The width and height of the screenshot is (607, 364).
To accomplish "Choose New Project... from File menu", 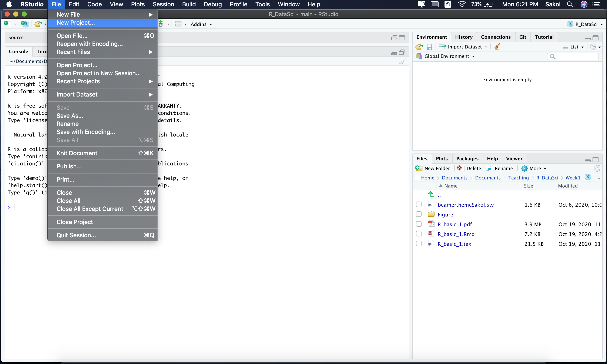I will point(76,23).
